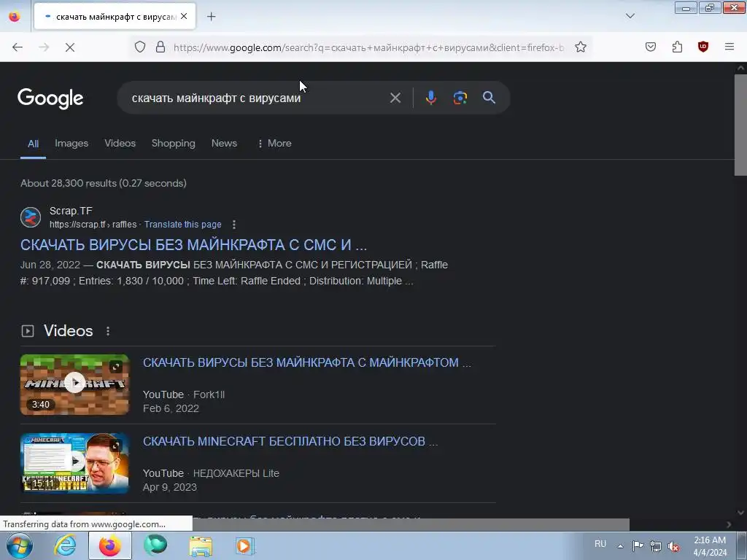Image resolution: width=747 pixels, height=560 pixels.
Task: Clear the Google search box text
Action: click(395, 98)
